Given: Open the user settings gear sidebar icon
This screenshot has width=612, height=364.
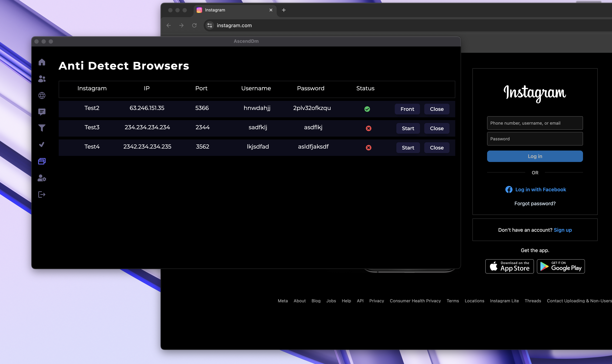Looking at the screenshot, I should pyautogui.click(x=42, y=178).
